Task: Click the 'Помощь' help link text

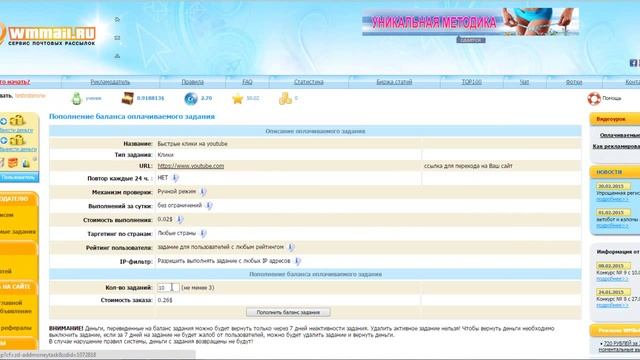Action: (611, 98)
